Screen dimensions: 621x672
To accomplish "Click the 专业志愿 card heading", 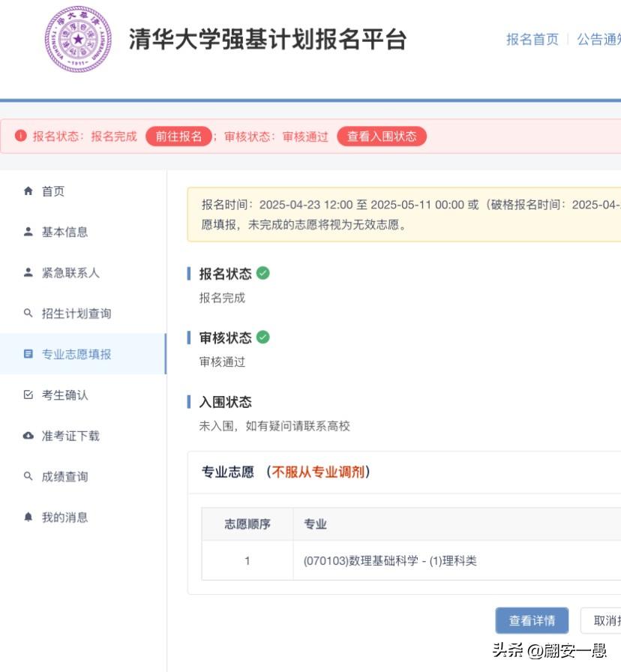I will (227, 472).
